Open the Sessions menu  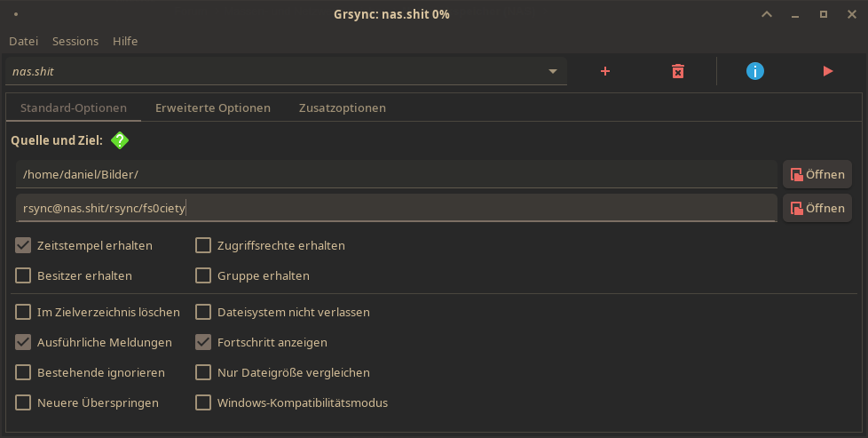tap(75, 41)
